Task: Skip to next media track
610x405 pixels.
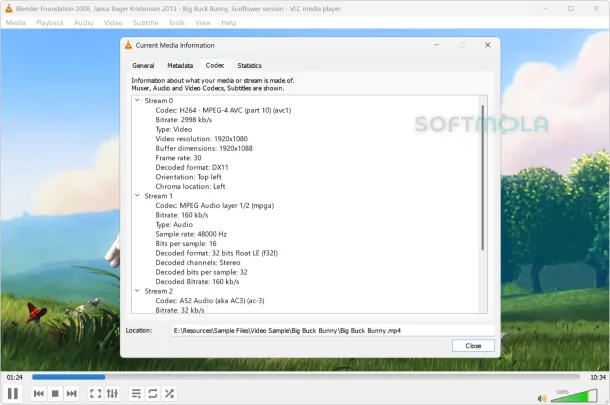Action: coord(72,393)
